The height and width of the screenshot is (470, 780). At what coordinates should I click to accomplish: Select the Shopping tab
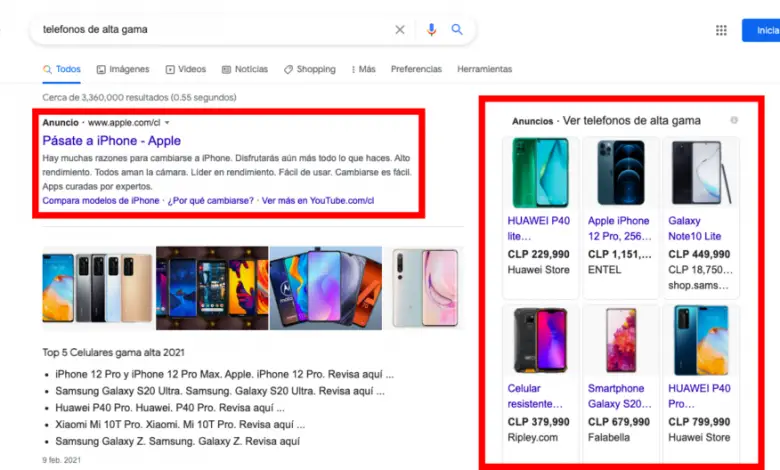coord(310,69)
